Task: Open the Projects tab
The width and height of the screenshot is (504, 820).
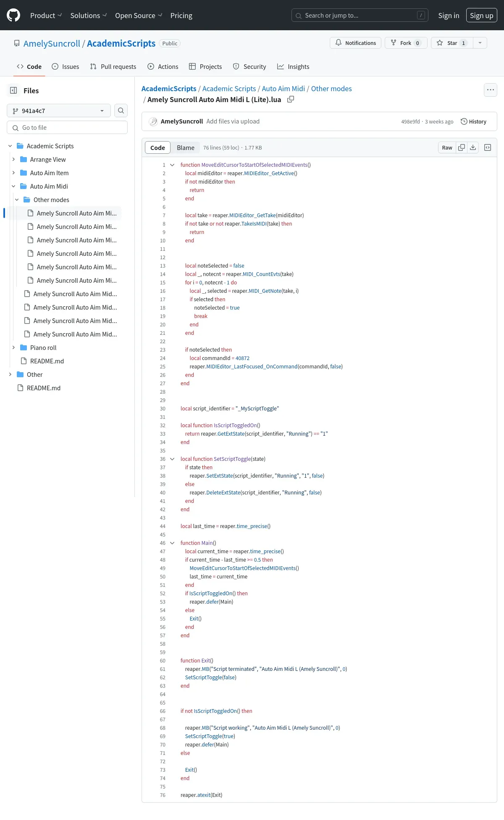Action: coord(205,66)
